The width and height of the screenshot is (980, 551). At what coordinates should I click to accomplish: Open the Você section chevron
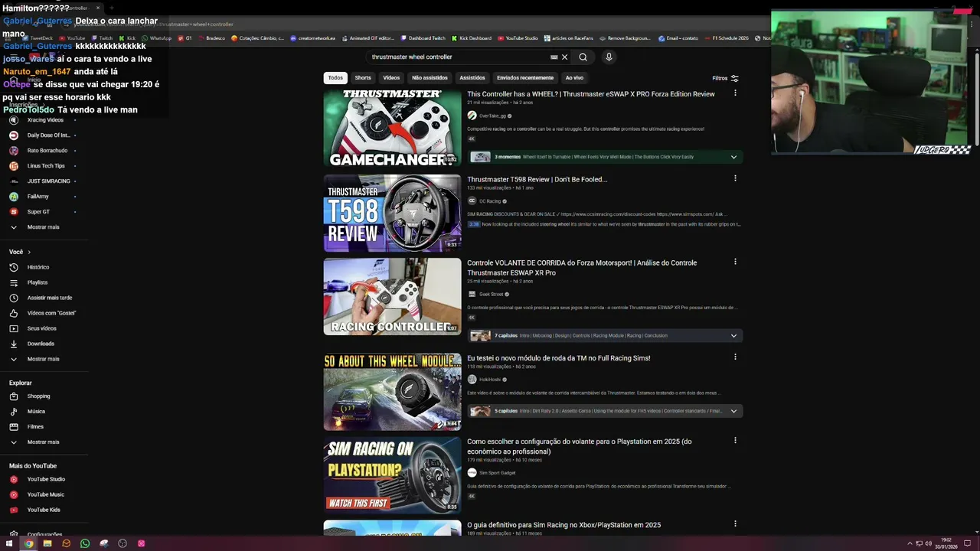click(x=29, y=252)
